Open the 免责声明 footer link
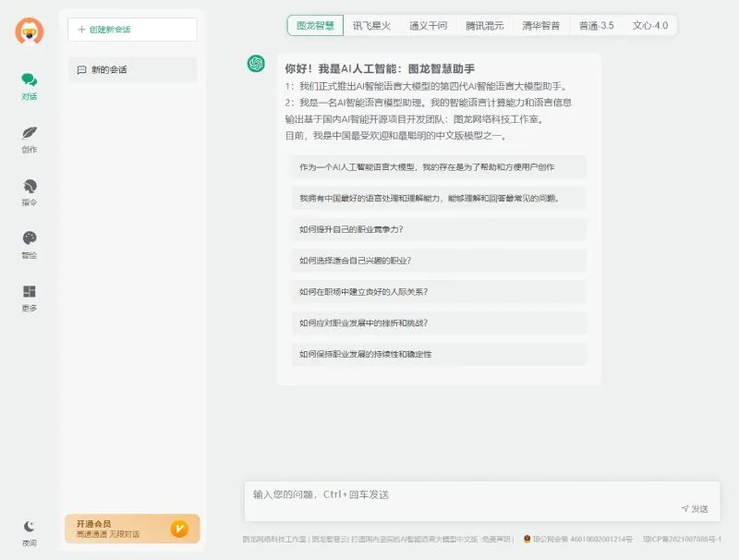The width and height of the screenshot is (739, 560). point(496,540)
